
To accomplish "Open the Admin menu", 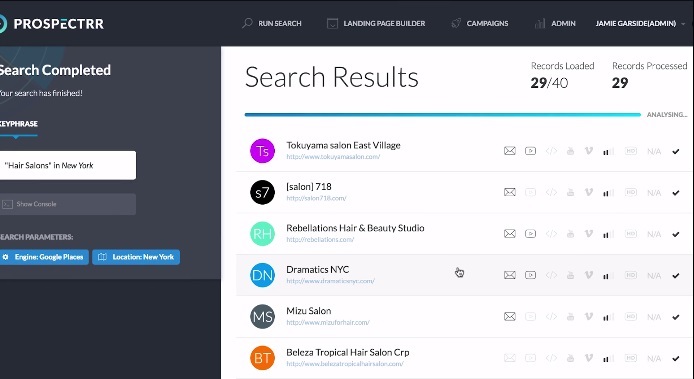I will click(555, 23).
